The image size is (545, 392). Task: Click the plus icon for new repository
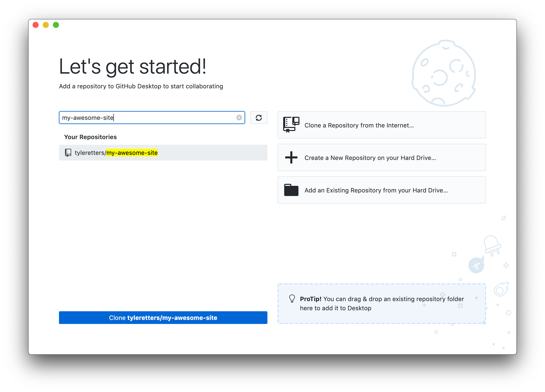(x=291, y=157)
